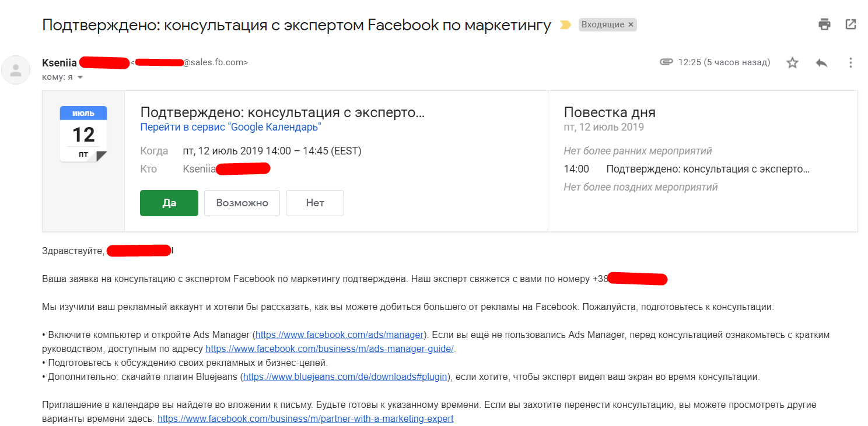868x426 pixels.
Task: Reply to Kseniia's email
Action: click(822, 62)
